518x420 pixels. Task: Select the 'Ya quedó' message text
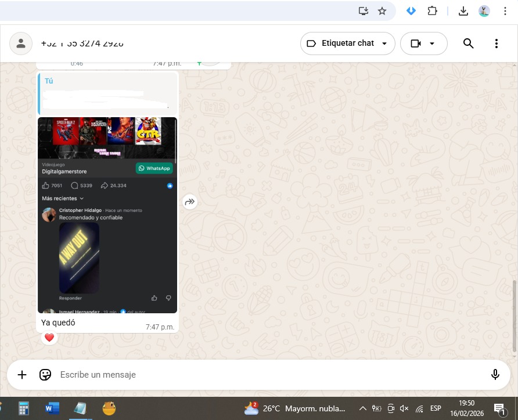[x=58, y=323]
